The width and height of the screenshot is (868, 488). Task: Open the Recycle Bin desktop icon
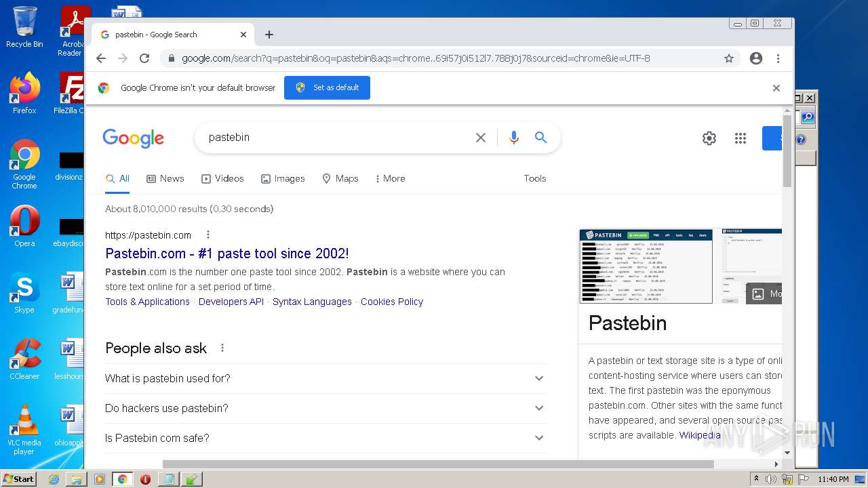click(24, 27)
